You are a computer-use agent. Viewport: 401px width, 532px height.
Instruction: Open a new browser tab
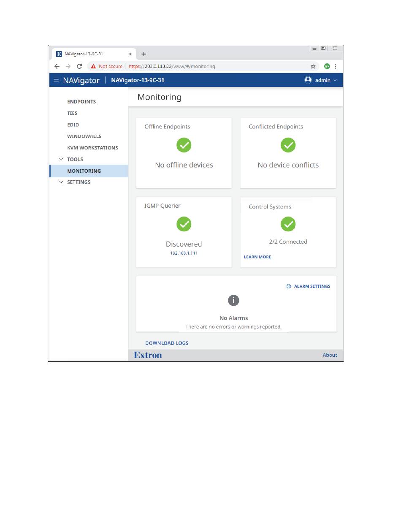click(x=144, y=54)
